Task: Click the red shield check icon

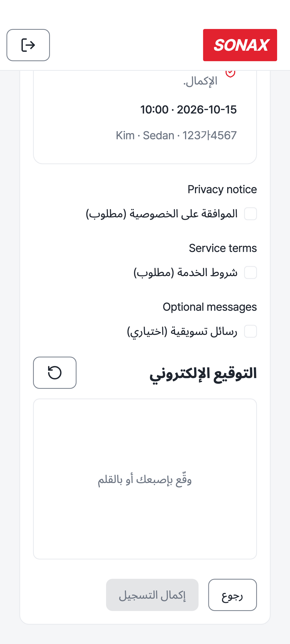Action: point(230,73)
